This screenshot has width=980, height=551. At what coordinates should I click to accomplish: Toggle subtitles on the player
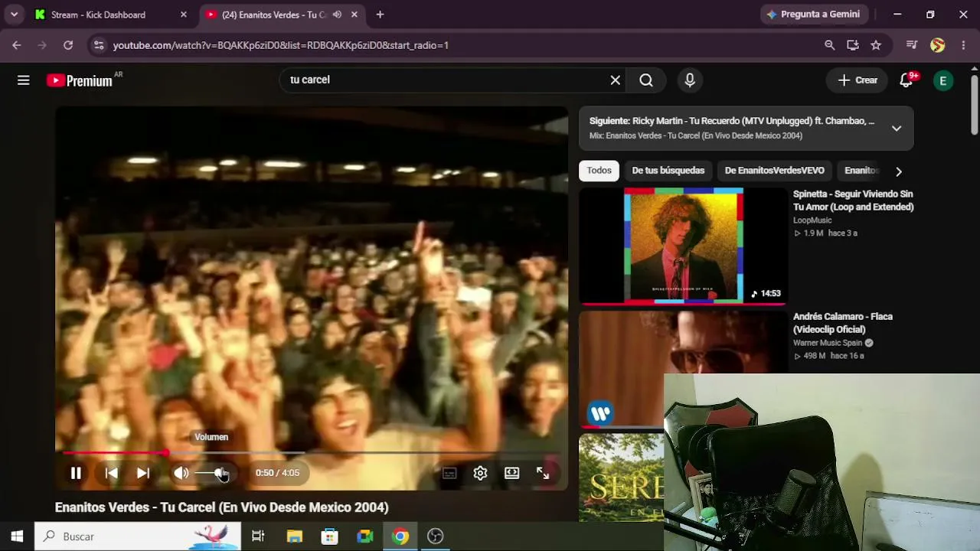point(449,473)
